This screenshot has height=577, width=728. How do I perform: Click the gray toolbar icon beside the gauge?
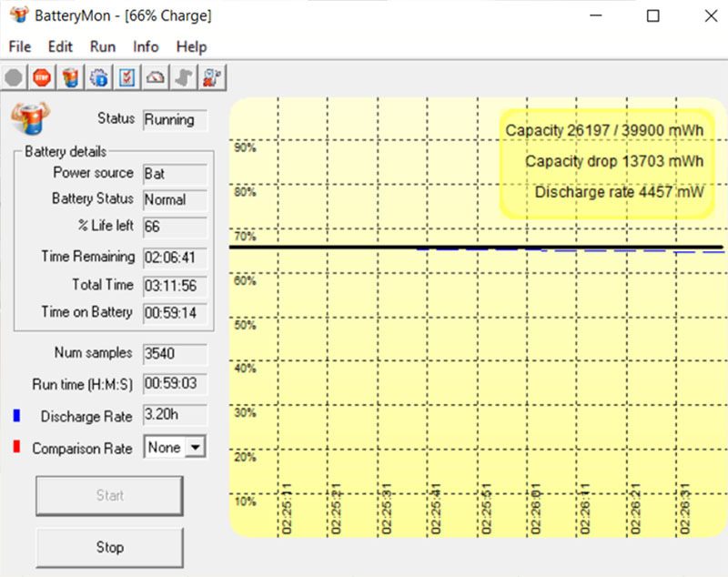184,78
